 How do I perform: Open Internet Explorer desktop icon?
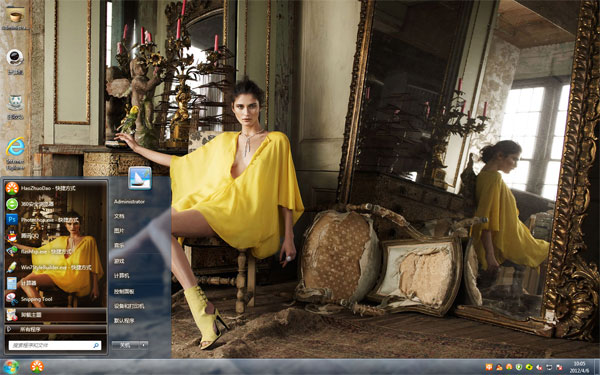(15, 147)
